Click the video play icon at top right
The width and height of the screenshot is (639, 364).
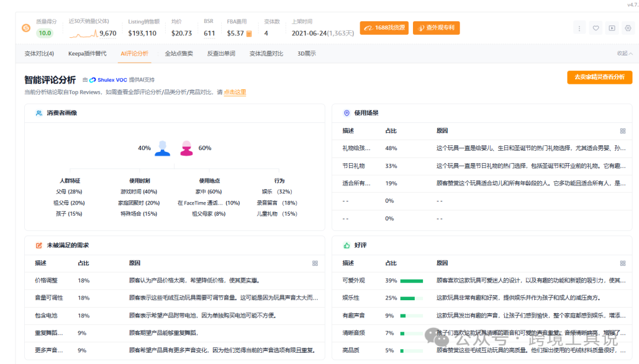point(612,28)
